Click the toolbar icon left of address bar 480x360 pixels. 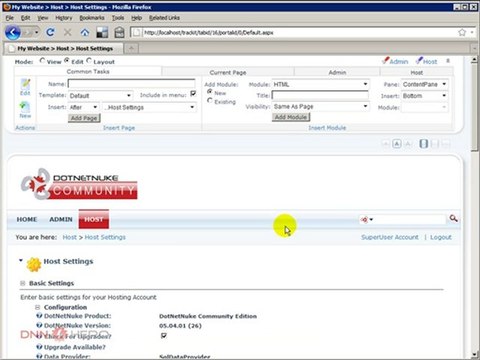click(119, 32)
